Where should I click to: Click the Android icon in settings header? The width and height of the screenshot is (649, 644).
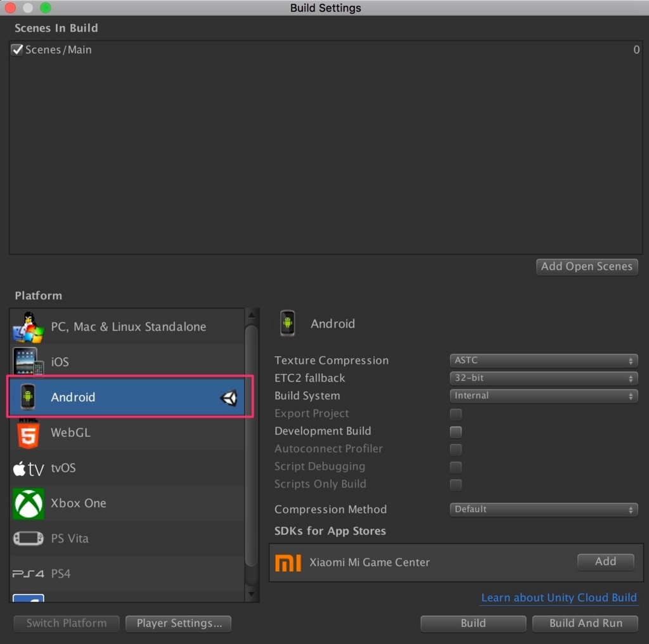[288, 323]
